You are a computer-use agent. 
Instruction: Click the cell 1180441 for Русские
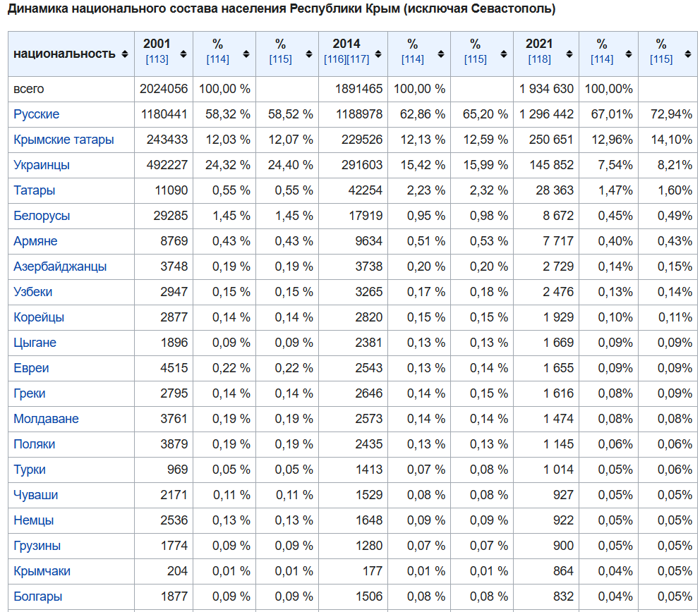pos(164,115)
